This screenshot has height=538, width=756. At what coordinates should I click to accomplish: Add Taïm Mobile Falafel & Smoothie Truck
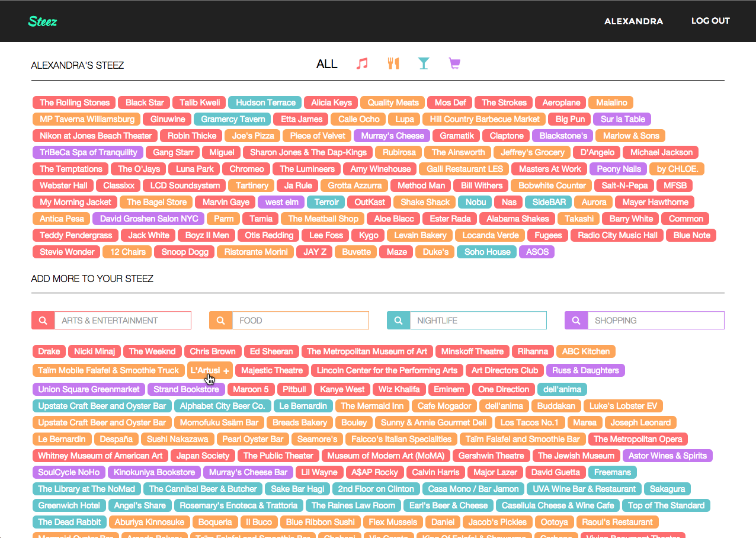(x=108, y=370)
